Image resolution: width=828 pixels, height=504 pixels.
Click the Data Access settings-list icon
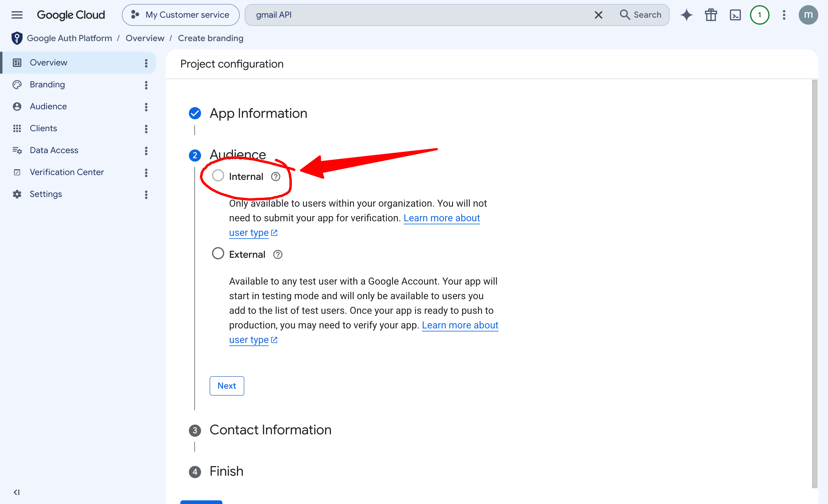coord(17,150)
